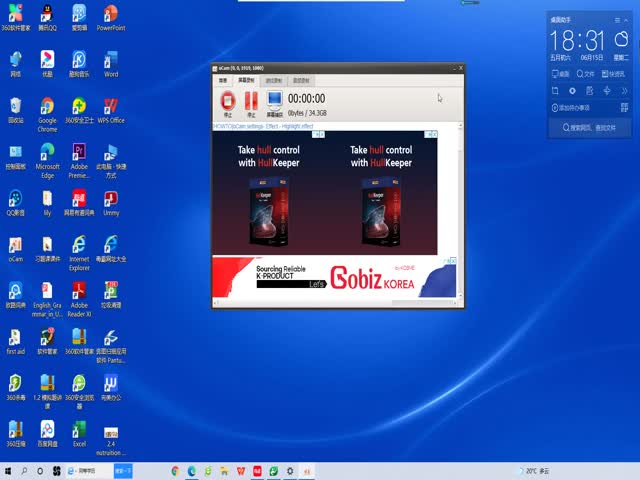Open the Microsoft Edge desktop icon
This screenshot has width=640, height=480.
pos(47,152)
